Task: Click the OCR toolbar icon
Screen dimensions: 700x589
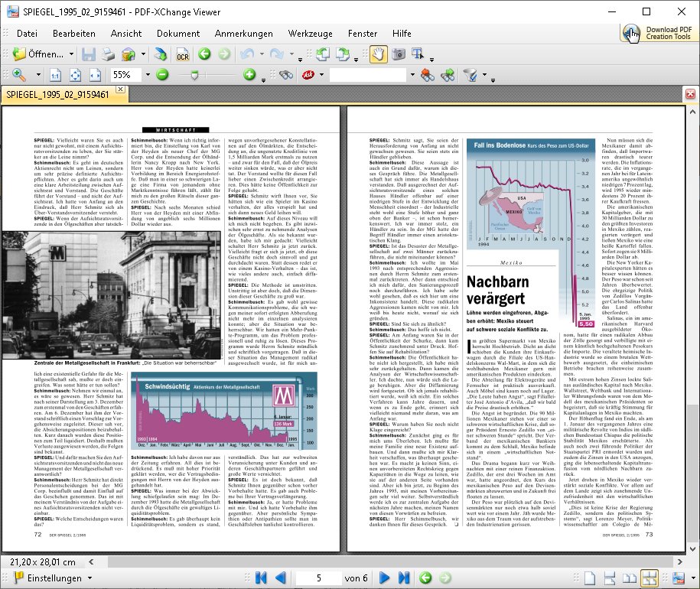Action: tap(183, 54)
